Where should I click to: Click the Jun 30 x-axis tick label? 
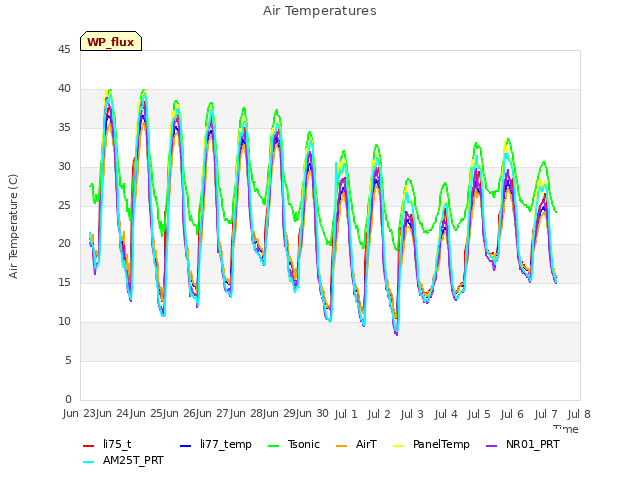(x=312, y=413)
